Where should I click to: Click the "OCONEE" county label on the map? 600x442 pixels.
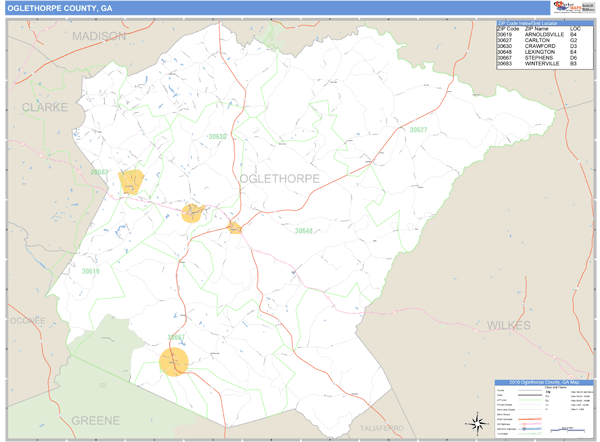coord(28,321)
